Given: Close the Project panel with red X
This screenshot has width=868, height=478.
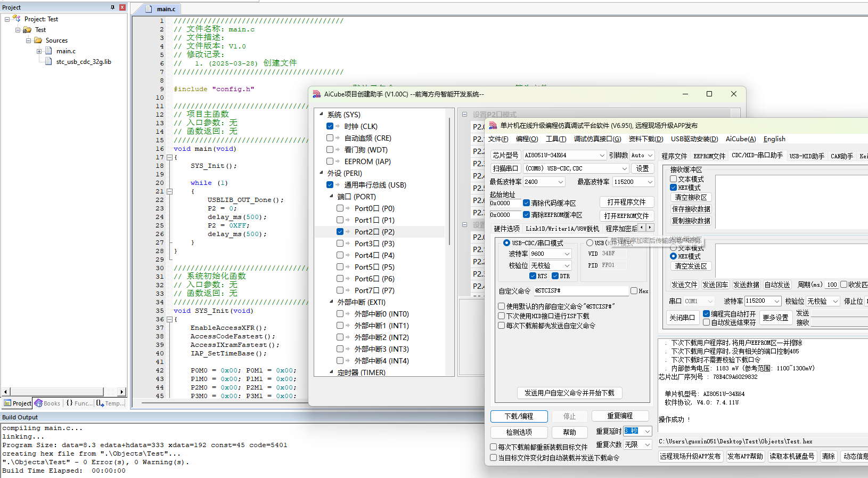Looking at the screenshot, I should click(x=122, y=7).
